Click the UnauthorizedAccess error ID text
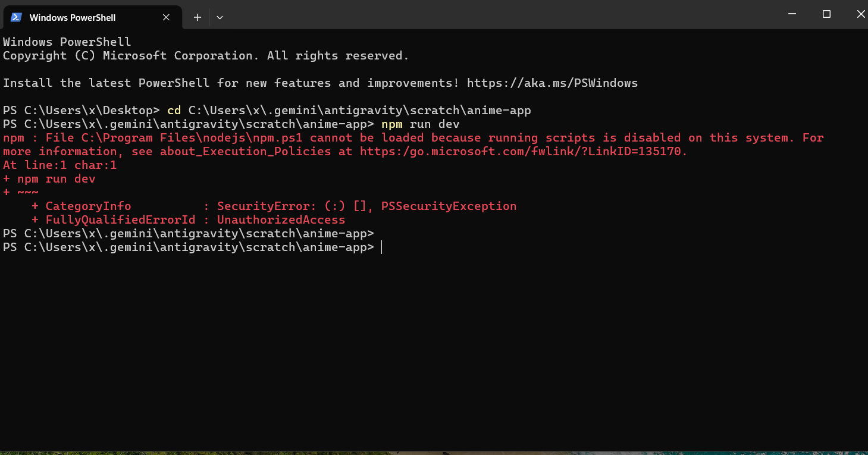 [281, 219]
